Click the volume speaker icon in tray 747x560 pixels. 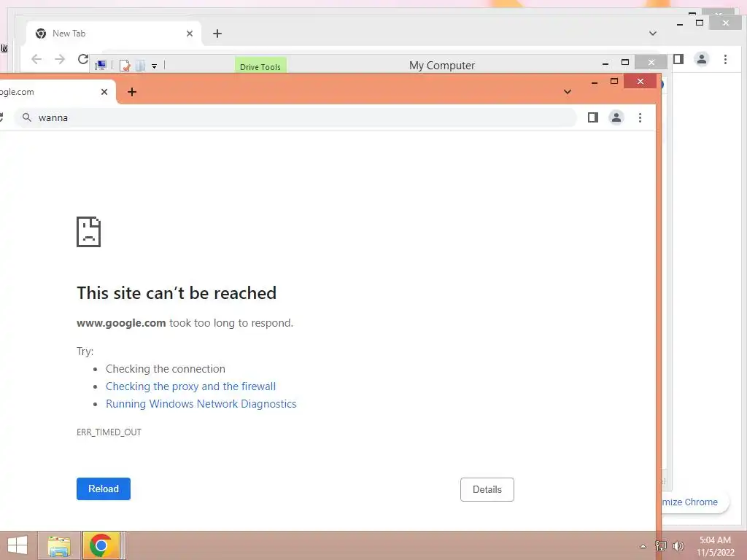coord(678,545)
